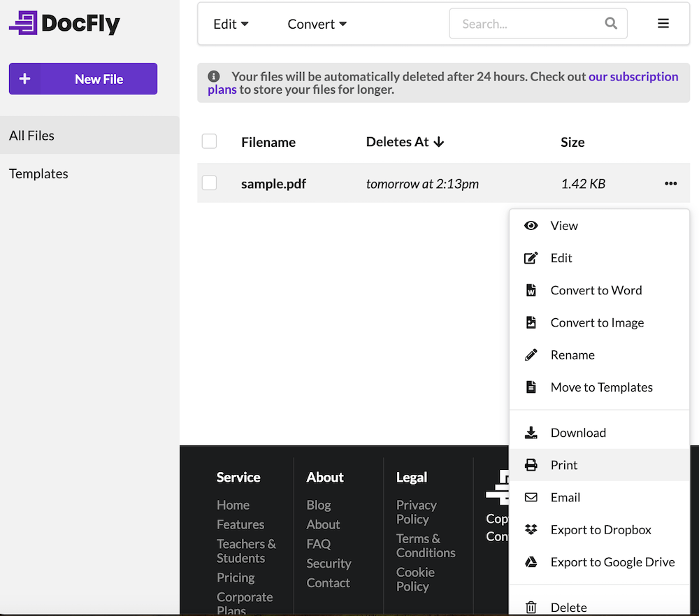This screenshot has height=616, width=699.
Task: Select Convert to Word
Action: click(x=599, y=290)
